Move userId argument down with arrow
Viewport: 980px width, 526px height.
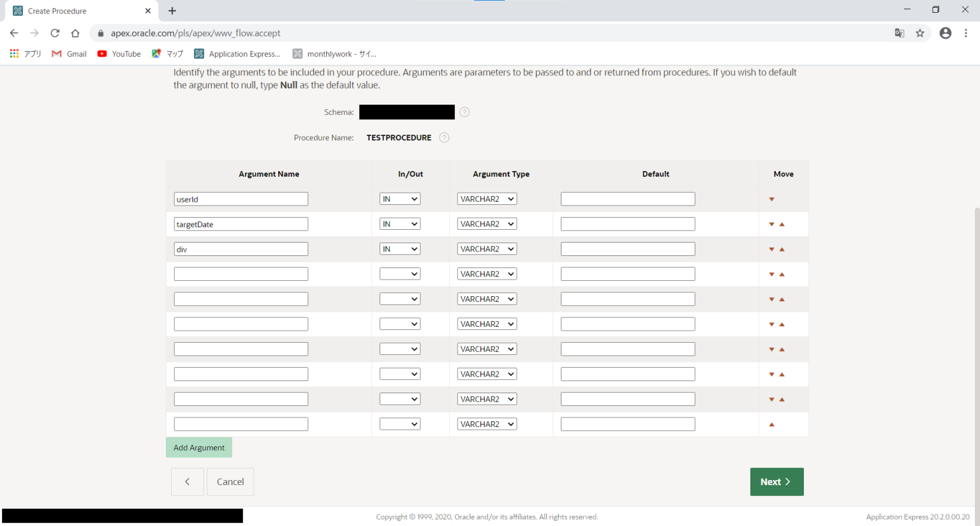(x=771, y=200)
